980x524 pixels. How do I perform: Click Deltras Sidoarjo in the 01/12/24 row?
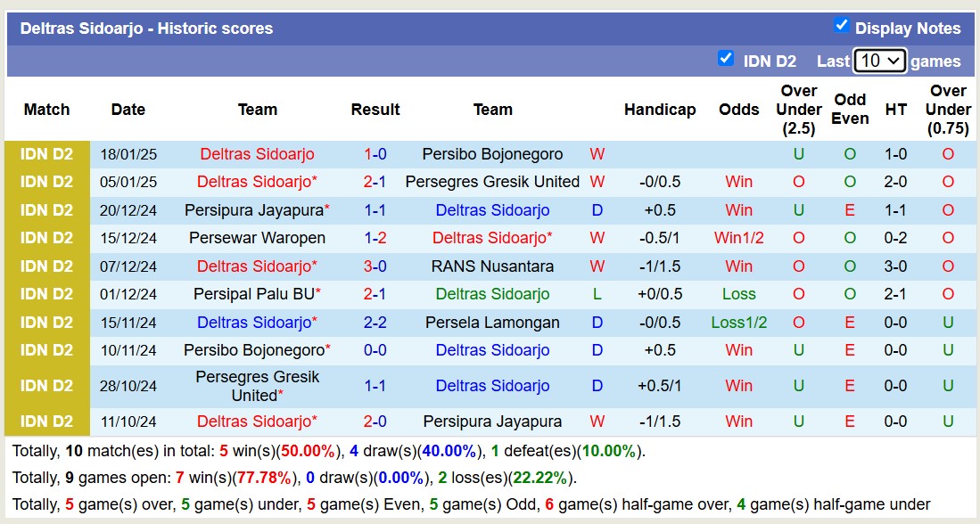coord(492,294)
